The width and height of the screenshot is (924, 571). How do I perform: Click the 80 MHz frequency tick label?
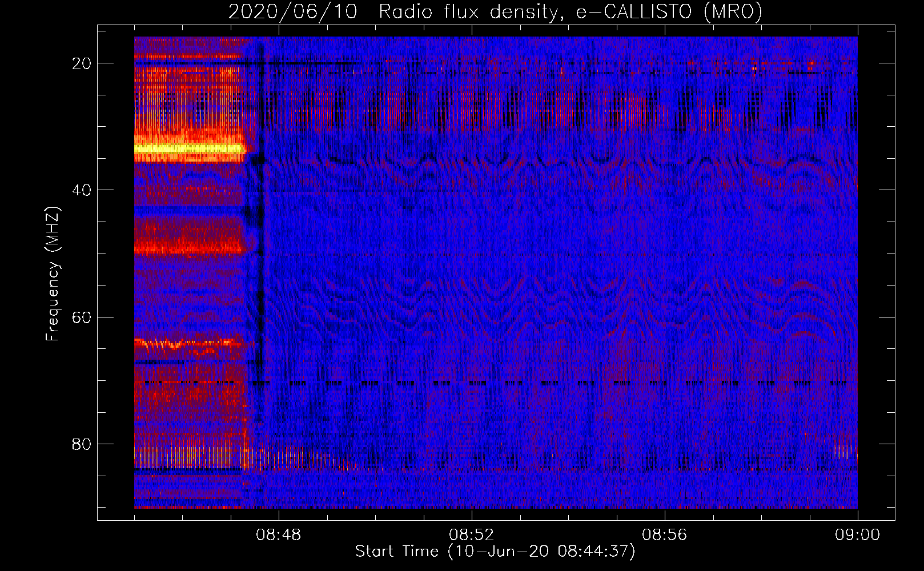click(x=82, y=444)
